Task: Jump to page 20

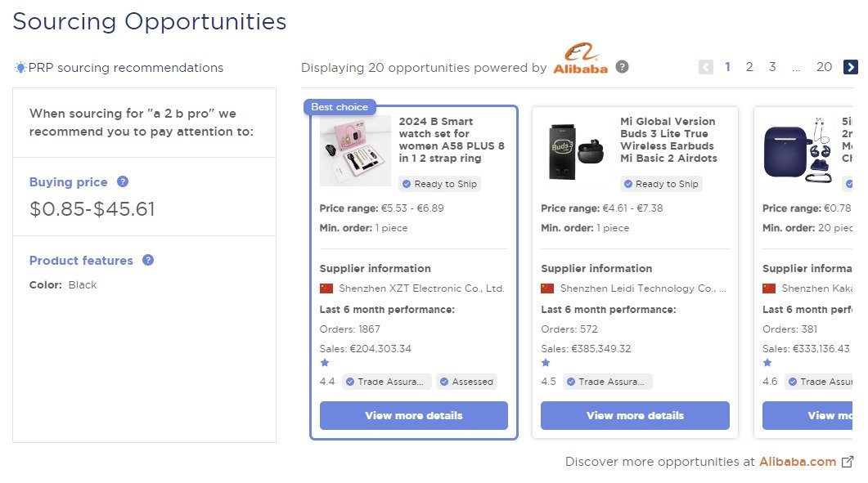Action: coord(824,66)
